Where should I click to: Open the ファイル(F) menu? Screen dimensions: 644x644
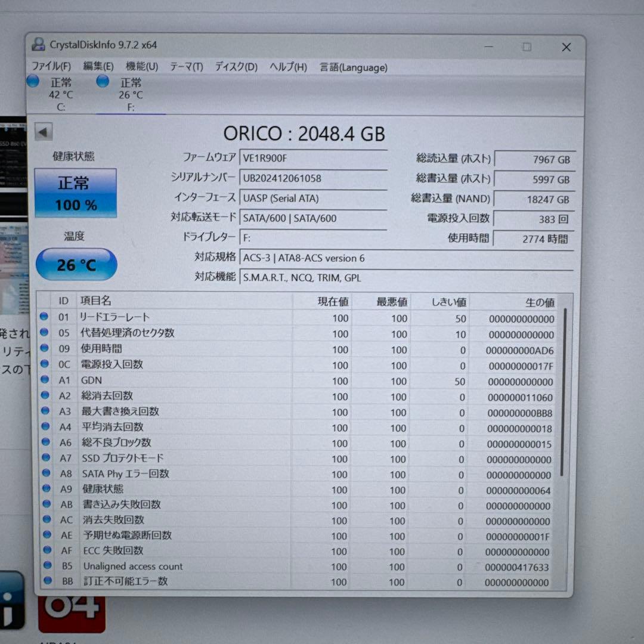[51, 66]
